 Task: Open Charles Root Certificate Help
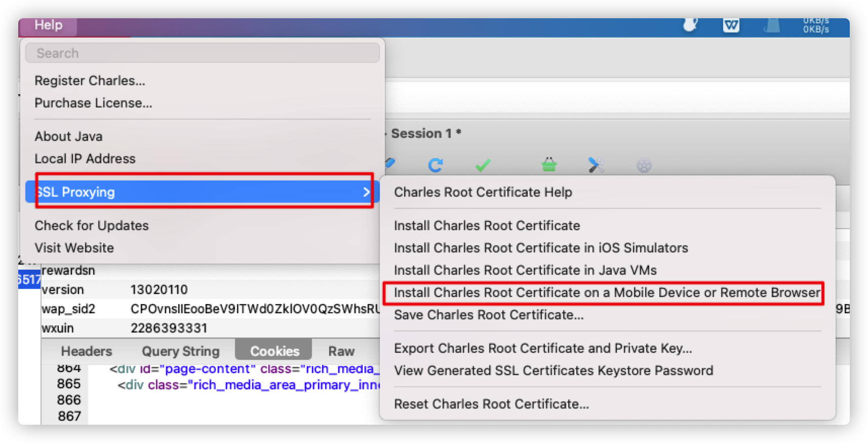[483, 192]
